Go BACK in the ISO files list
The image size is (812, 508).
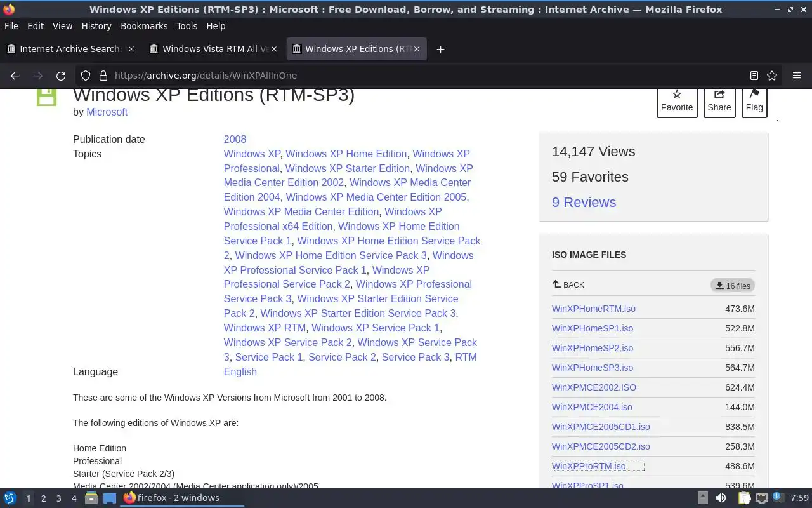coord(568,285)
